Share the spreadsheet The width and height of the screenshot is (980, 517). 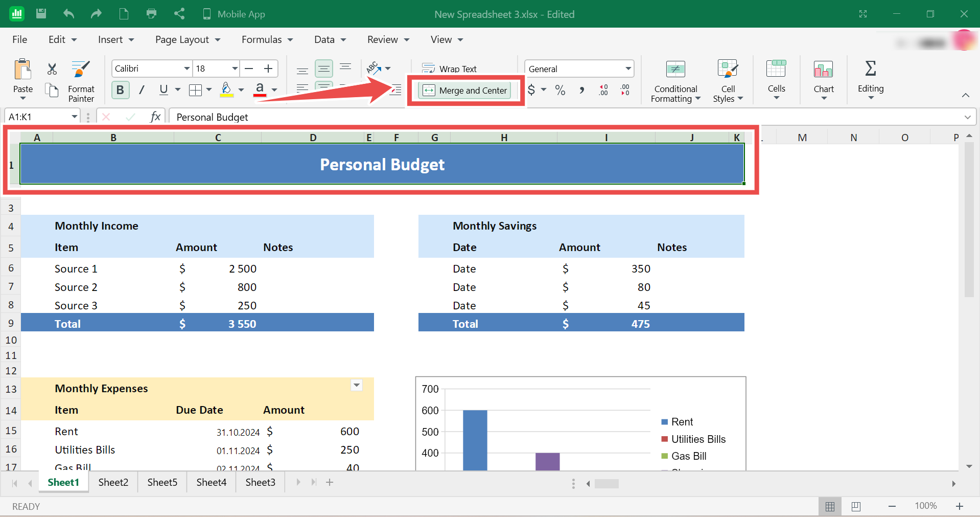179,14
